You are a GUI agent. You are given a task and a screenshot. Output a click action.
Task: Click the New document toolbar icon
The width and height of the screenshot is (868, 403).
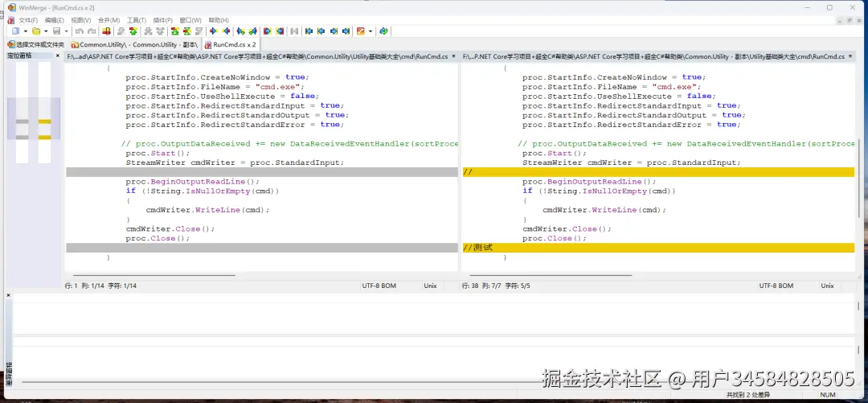15,31
